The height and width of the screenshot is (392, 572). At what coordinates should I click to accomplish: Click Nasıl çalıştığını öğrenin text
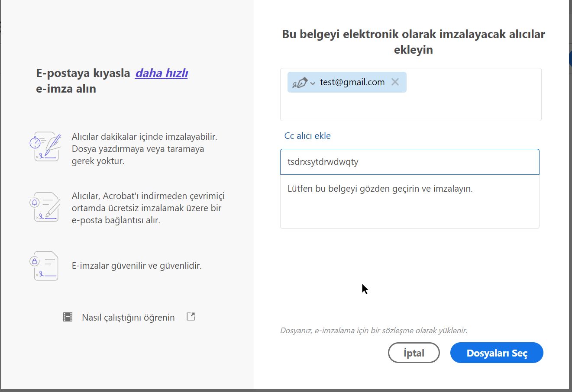click(128, 317)
